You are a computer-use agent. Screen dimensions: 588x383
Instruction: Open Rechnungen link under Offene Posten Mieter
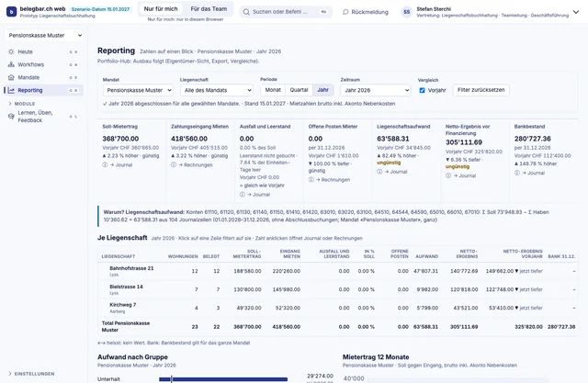(333, 180)
